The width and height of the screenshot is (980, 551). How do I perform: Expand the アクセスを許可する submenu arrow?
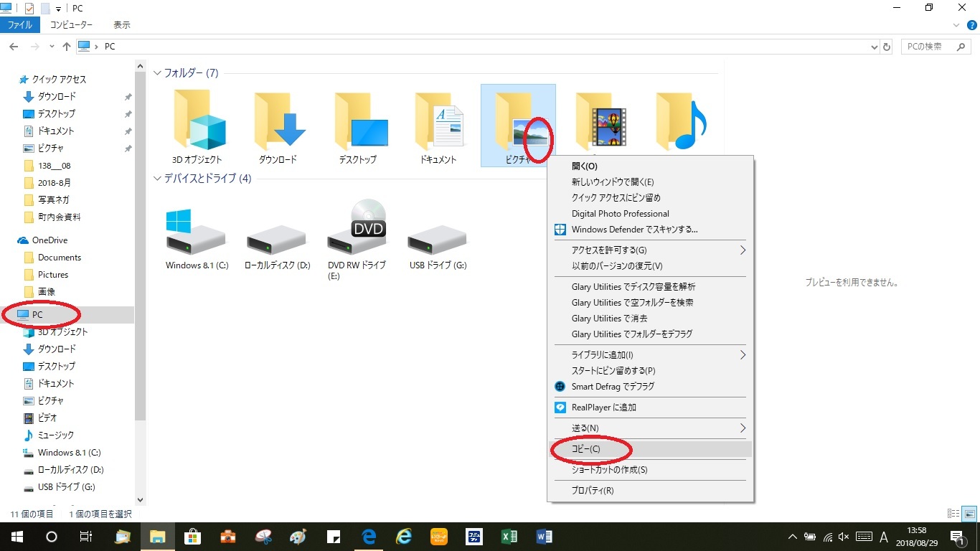tap(743, 250)
